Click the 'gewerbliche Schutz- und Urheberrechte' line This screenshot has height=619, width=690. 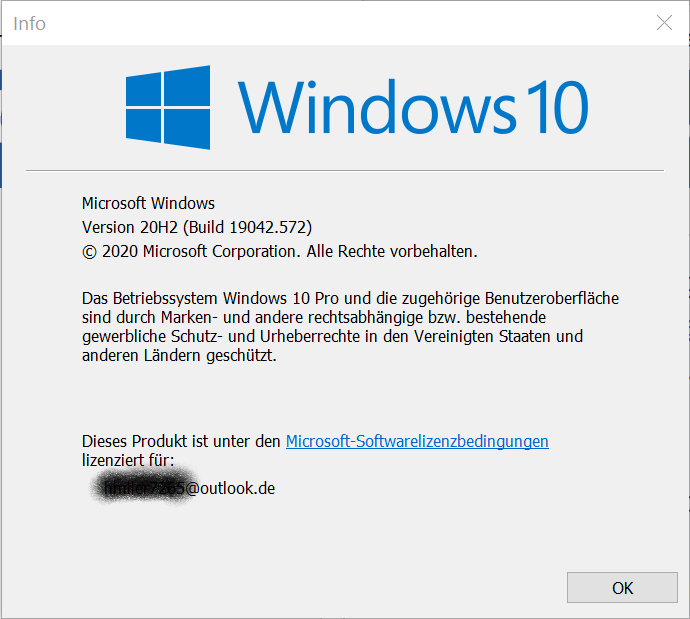(x=332, y=336)
